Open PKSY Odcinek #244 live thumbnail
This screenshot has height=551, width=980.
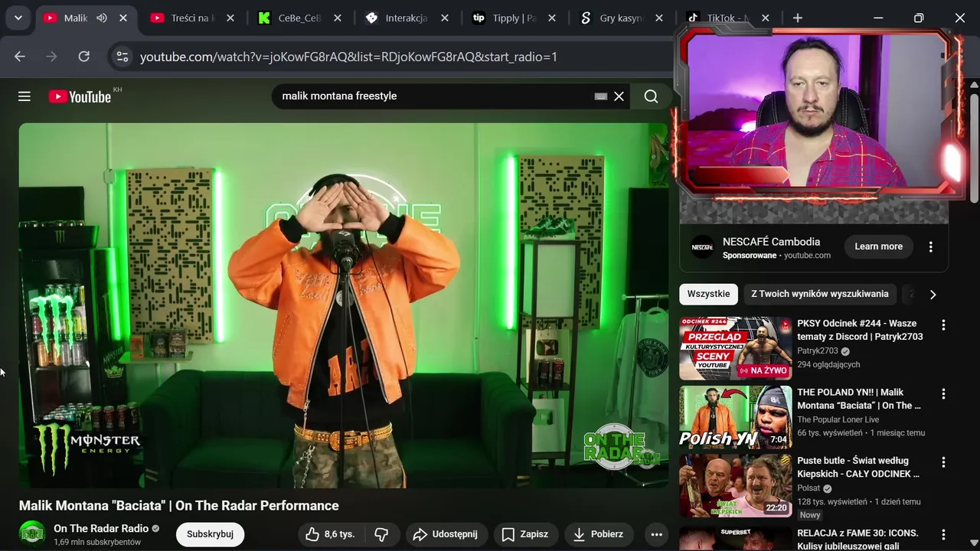[x=736, y=348]
